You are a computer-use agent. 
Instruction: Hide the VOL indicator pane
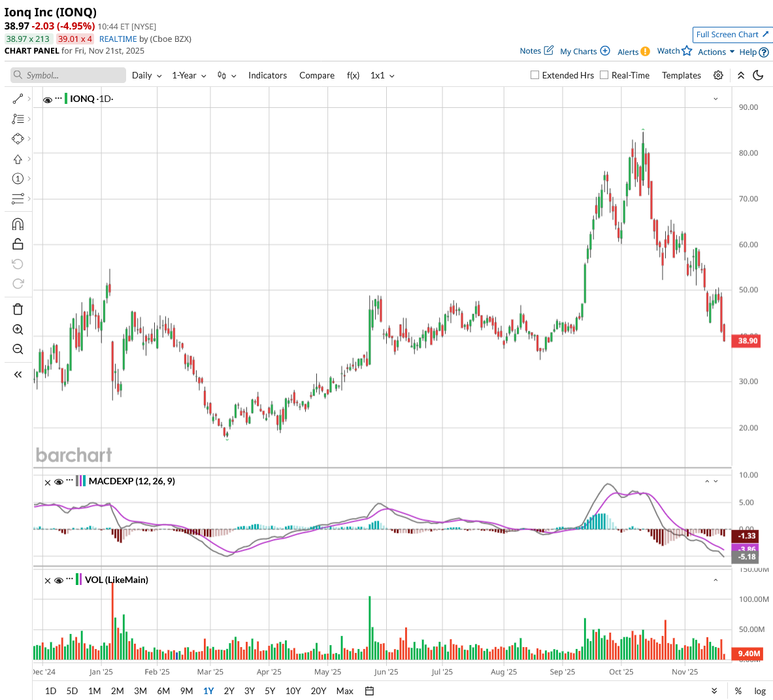[x=59, y=580]
